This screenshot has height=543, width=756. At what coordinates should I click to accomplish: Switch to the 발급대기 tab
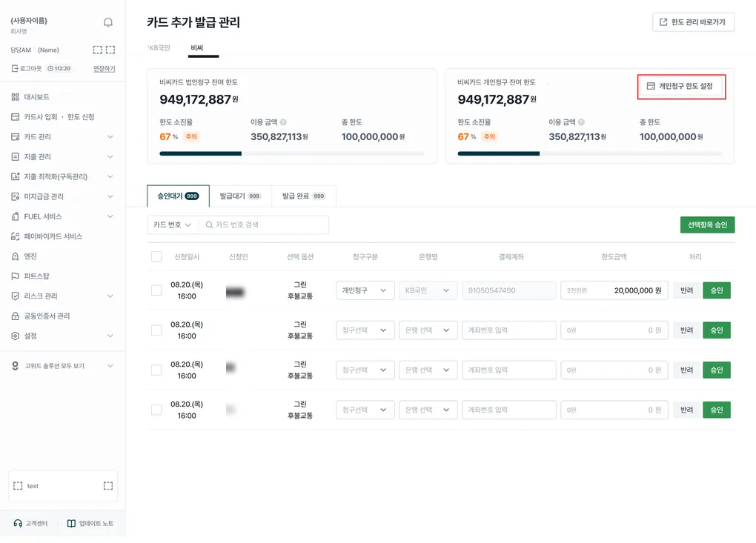tap(240, 196)
